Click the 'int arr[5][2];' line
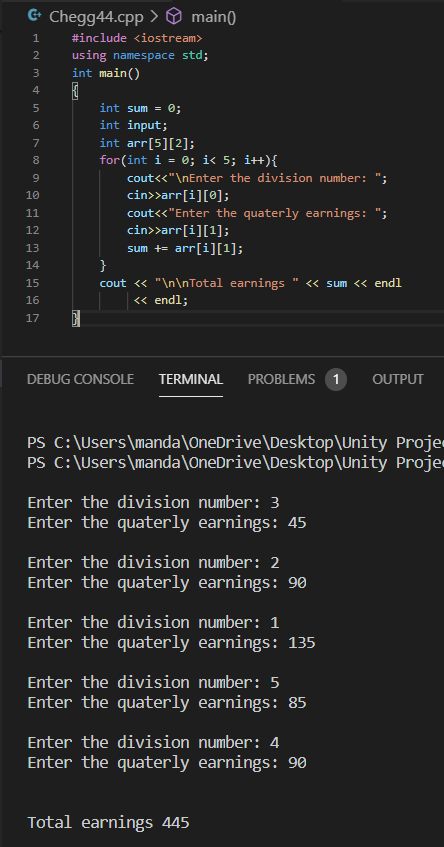This screenshot has width=444, height=847. point(147,143)
